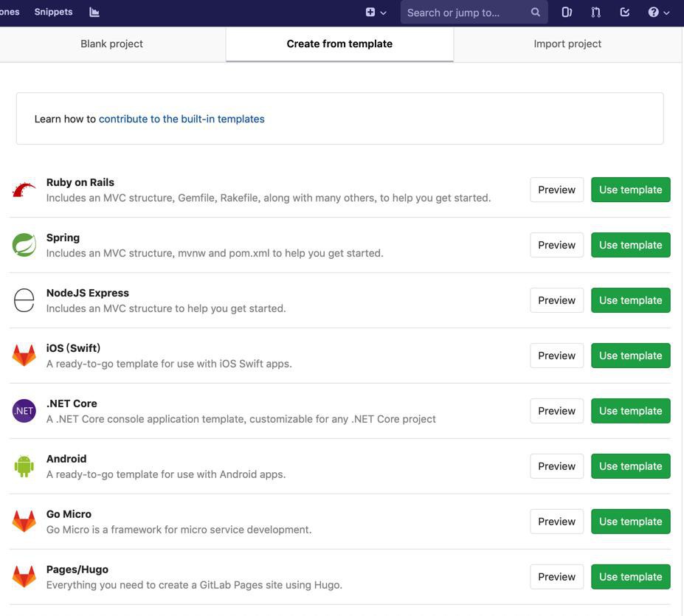The image size is (684, 616).
Task: Open the merge requests icon
Action: (x=595, y=13)
